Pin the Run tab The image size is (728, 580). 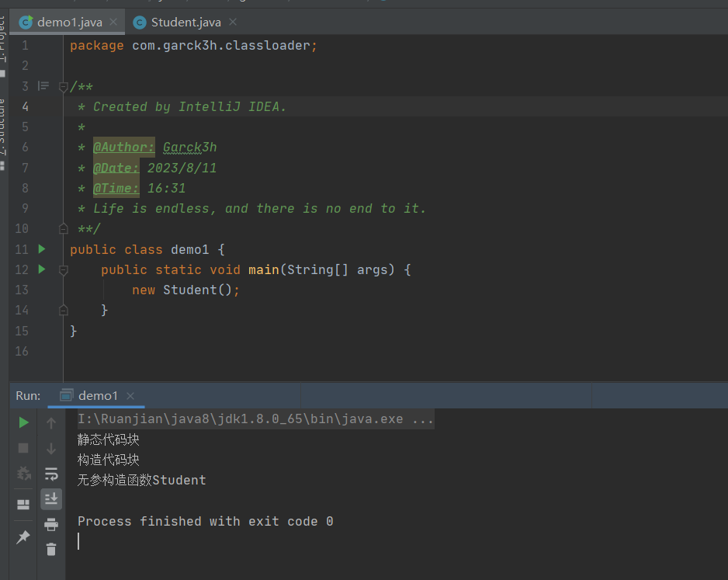click(23, 537)
